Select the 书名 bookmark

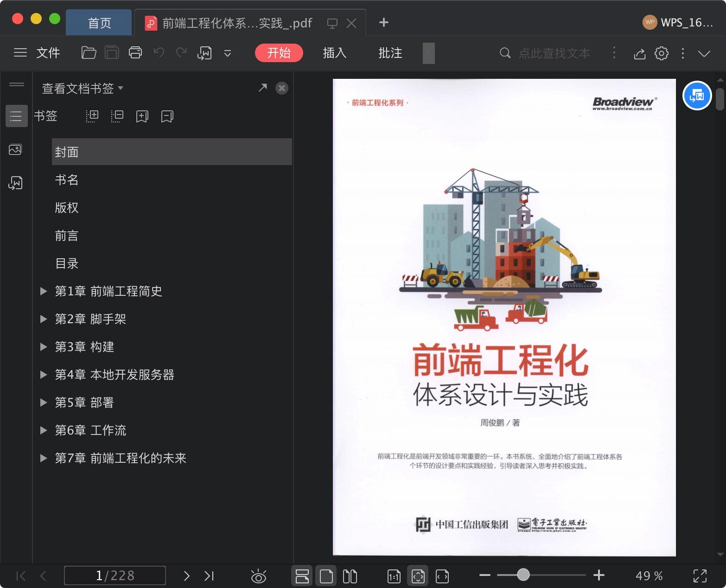67,180
